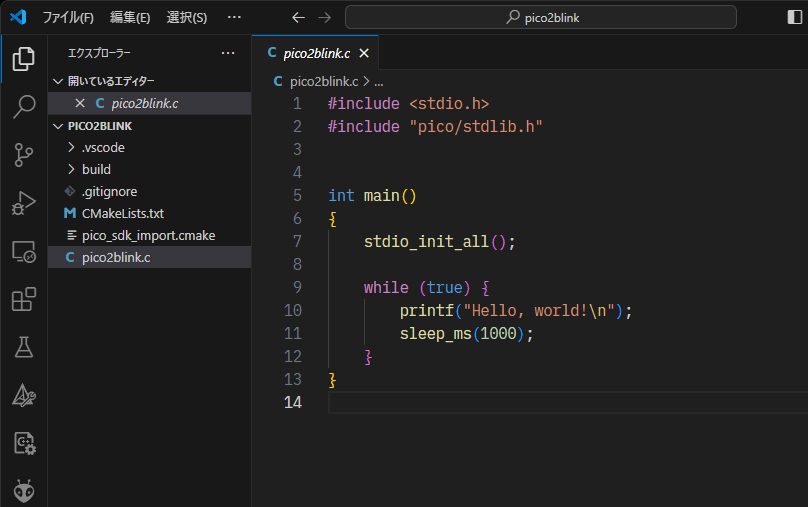Click the printf "Hello, world!" line

[516, 310]
